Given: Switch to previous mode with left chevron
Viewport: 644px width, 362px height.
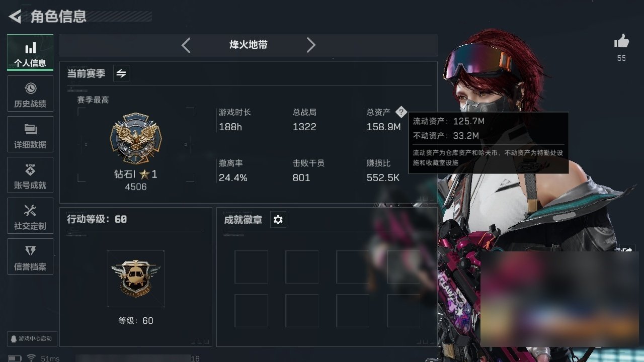Looking at the screenshot, I should (x=186, y=45).
